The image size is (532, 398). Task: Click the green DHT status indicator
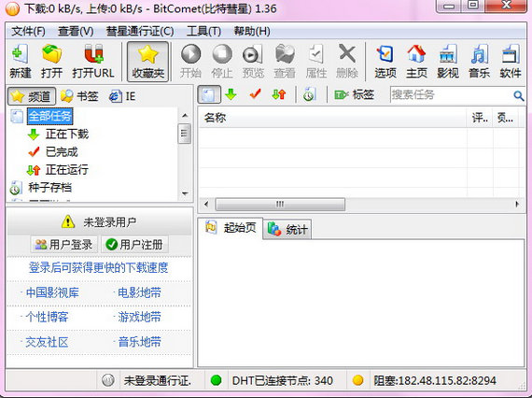[216, 380]
